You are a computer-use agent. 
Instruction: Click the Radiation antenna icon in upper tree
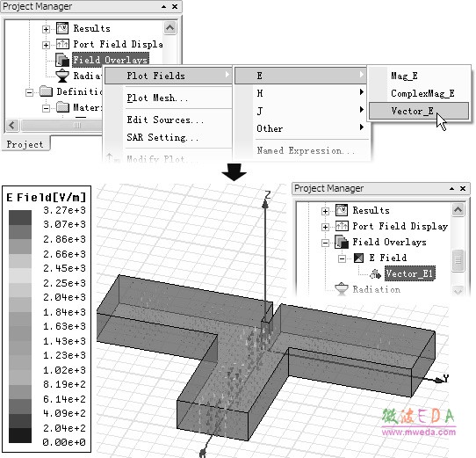point(62,76)
